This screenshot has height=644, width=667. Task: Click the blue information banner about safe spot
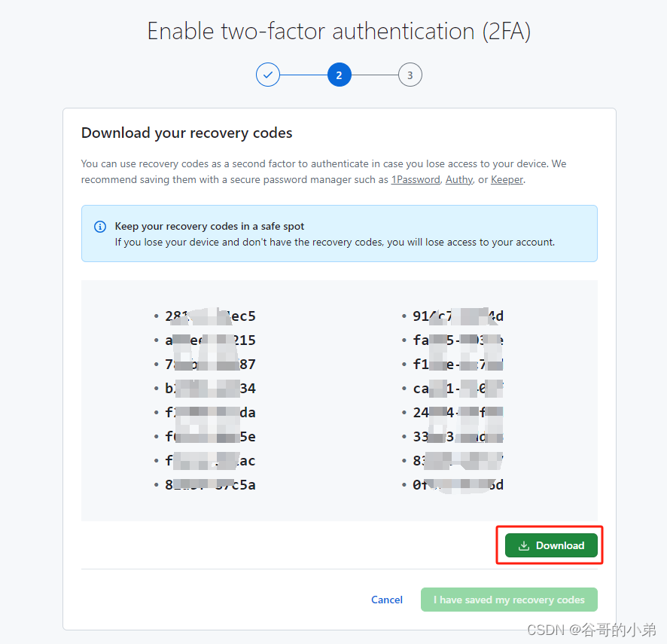339,233
